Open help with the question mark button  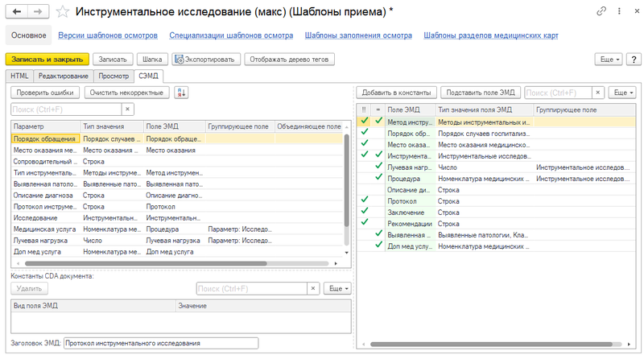(x=634, y=60)
